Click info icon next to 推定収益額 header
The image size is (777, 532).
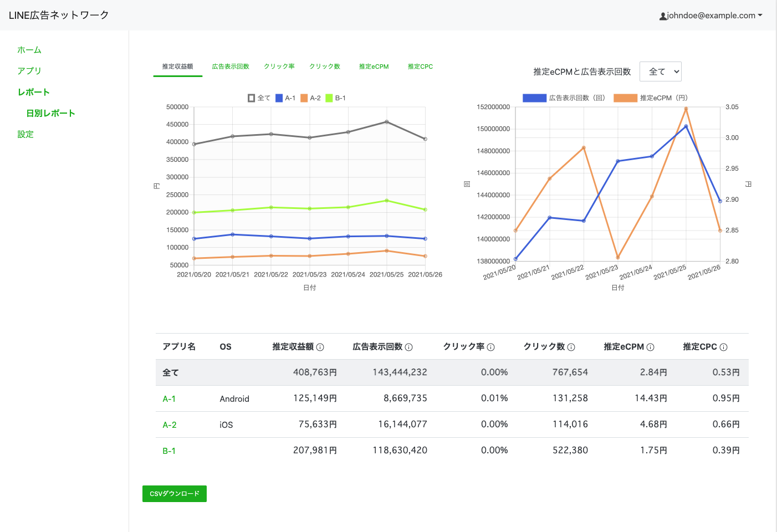coord(320,347)
